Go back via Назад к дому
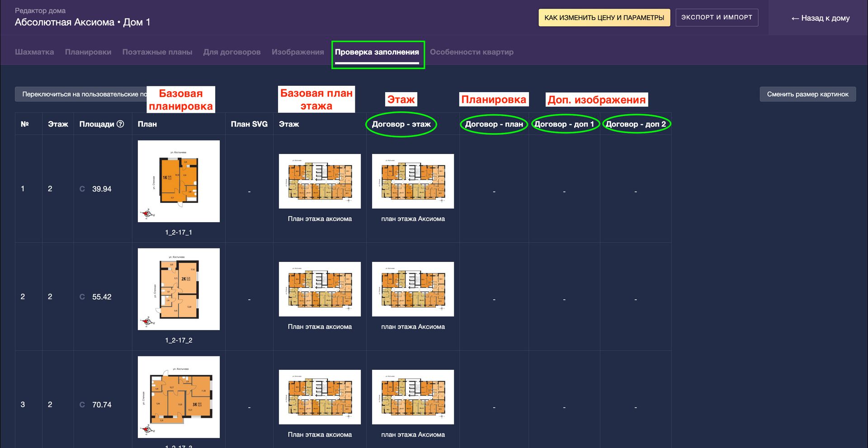The height and width of the screenshot is (448, 868). 821,18
